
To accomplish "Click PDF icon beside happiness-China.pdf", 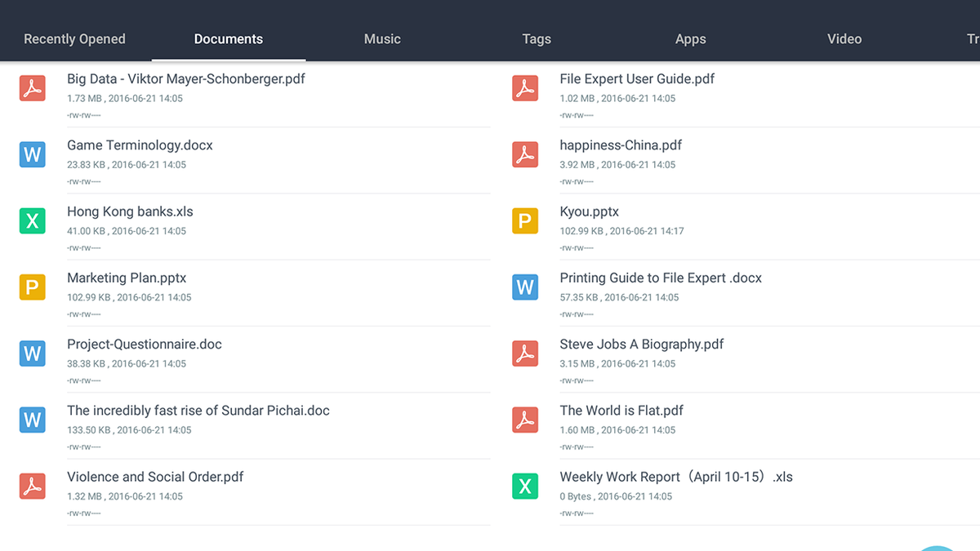I will pos(525,153).
